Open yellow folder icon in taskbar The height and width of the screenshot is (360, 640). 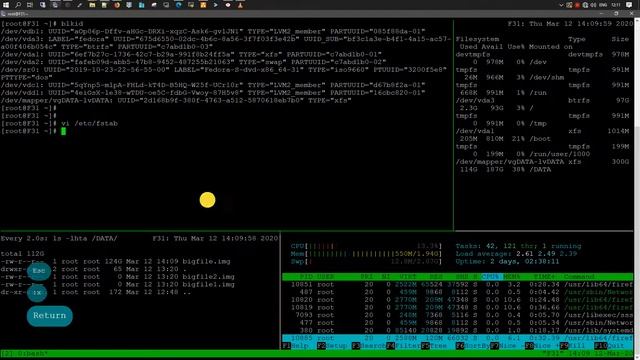coord(92,5)
